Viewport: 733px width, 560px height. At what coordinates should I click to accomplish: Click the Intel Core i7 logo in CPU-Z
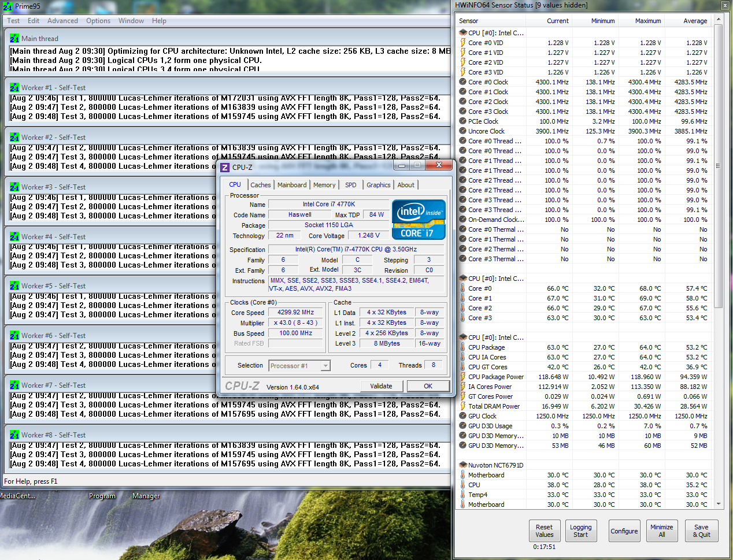click(x=419, y=220)
